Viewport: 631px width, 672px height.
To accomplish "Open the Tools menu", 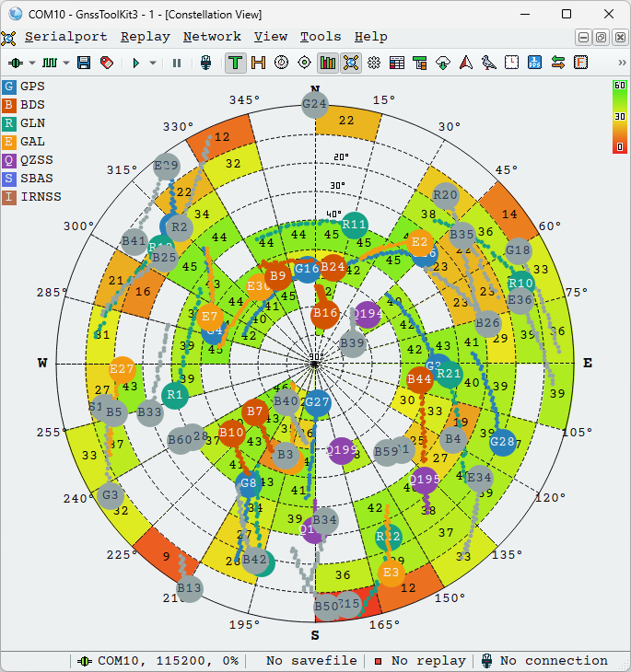I will pos(320,37).
